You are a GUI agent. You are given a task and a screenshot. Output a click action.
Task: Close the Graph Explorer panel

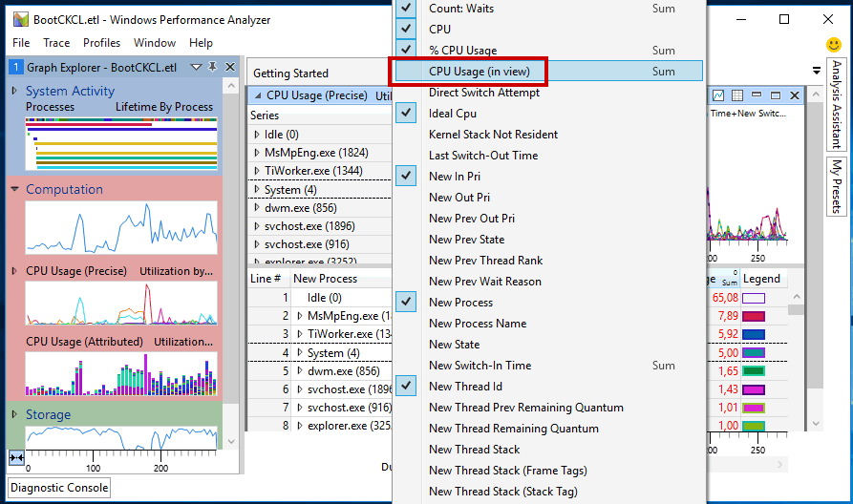(230, 67)
